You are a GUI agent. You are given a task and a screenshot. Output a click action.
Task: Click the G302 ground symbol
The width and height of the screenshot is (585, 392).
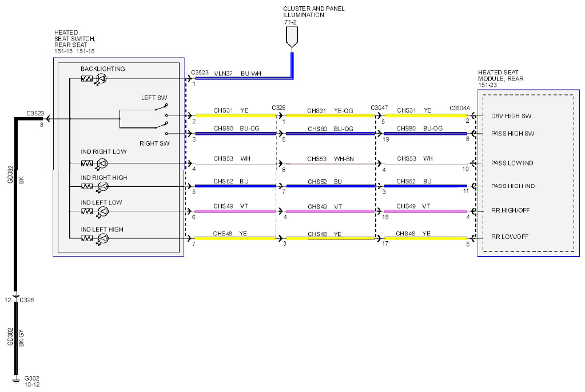(15, 380)
